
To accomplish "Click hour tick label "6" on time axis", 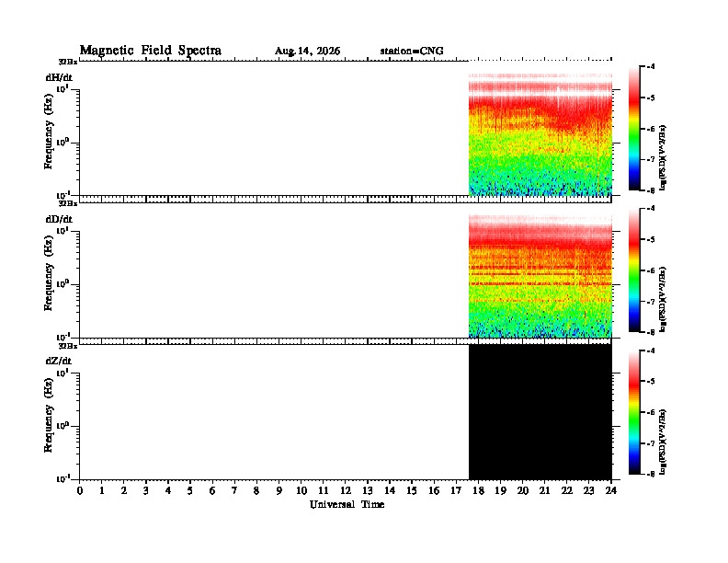I will [212, 491].
